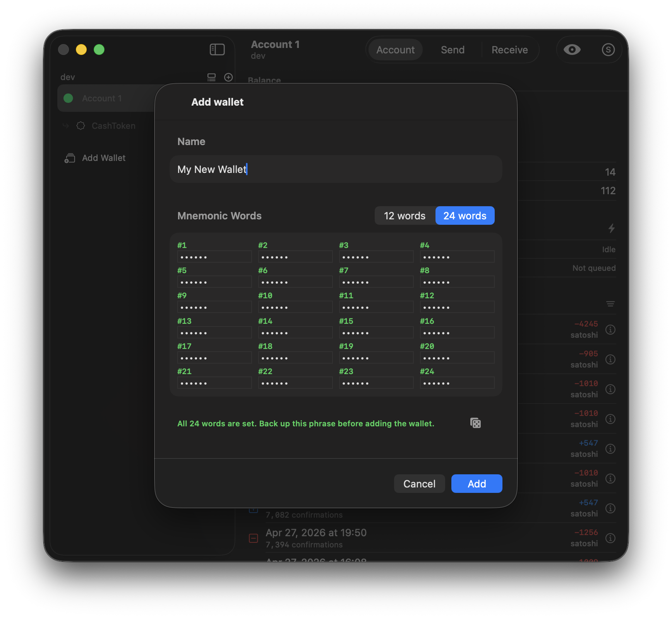Click mnemonic word field #23
The height and width of the screenshot is (619, 672).
376,383
